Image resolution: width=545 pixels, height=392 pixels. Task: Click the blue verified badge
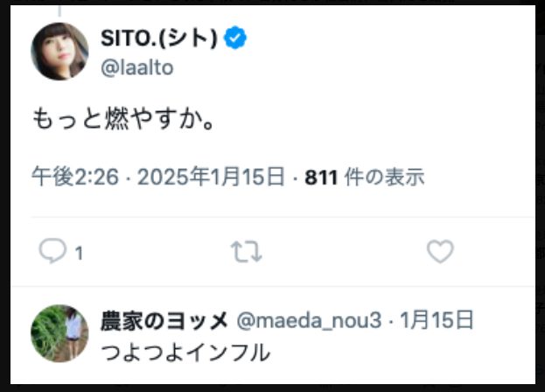[x=235, y=37]
